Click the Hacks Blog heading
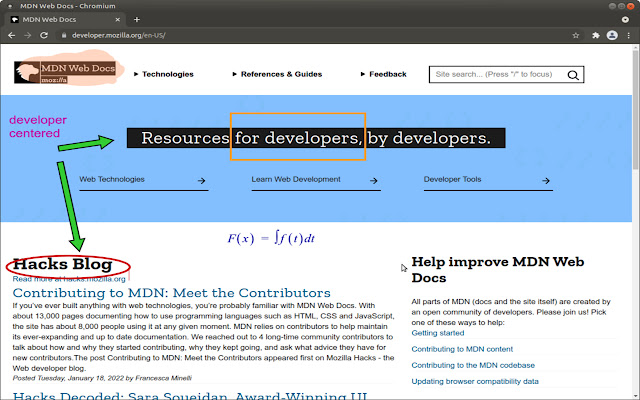The width and height of the screenshot is (640, 400). [x=62, y=264]
